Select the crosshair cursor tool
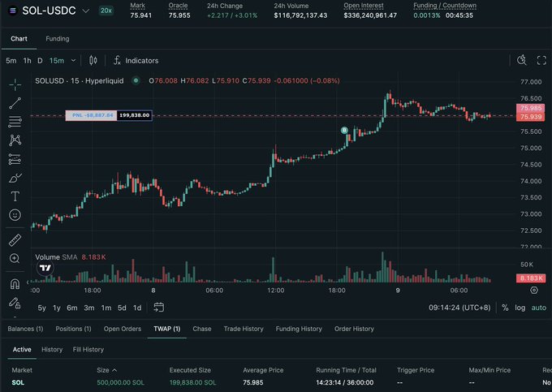The height and width of the screenshot is (392, 552). [x=15, y=84]
